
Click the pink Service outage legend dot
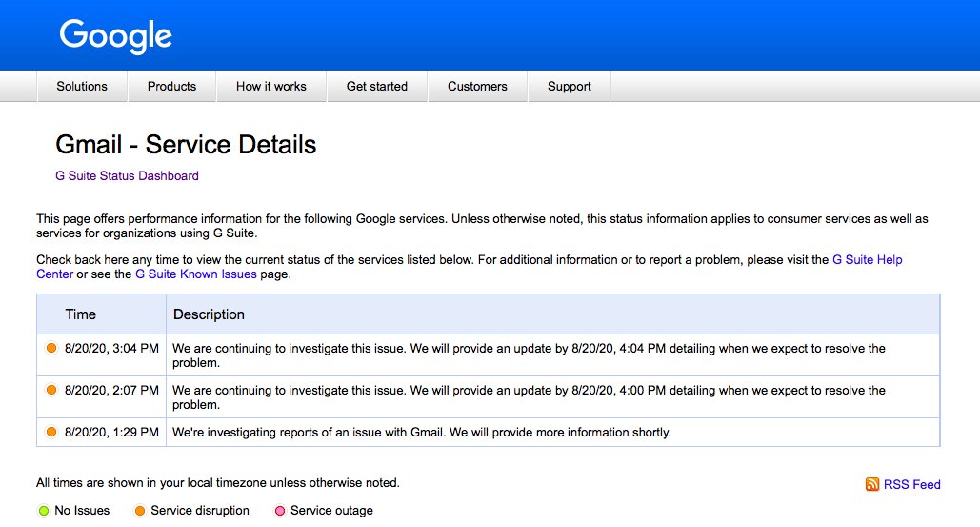point(280,511)
